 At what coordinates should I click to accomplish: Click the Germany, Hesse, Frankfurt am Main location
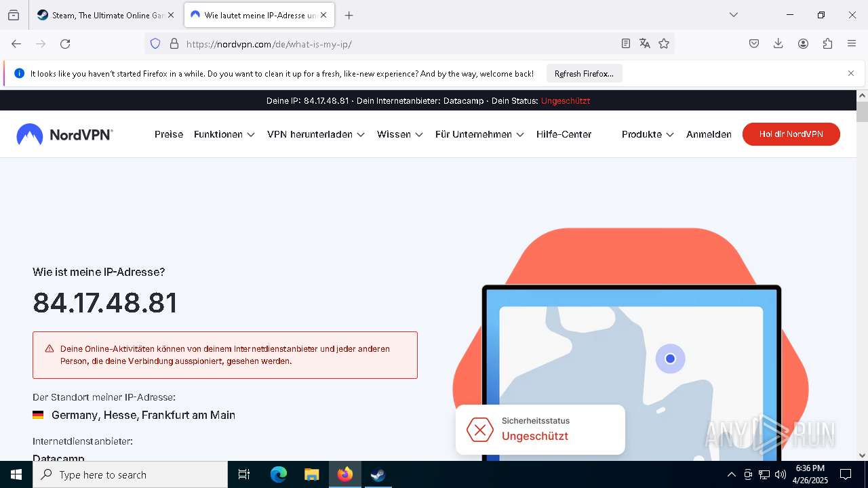(x=143, y=415)
